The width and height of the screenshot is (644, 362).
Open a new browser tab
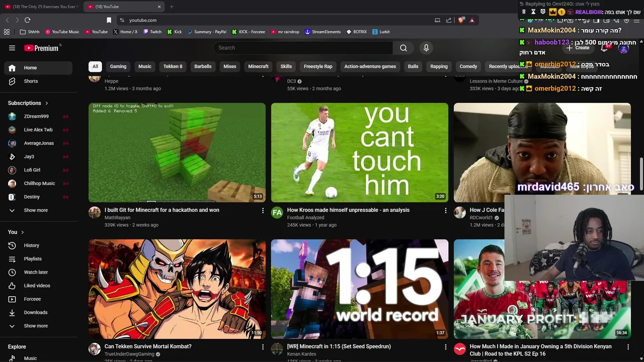coord(172,7)
